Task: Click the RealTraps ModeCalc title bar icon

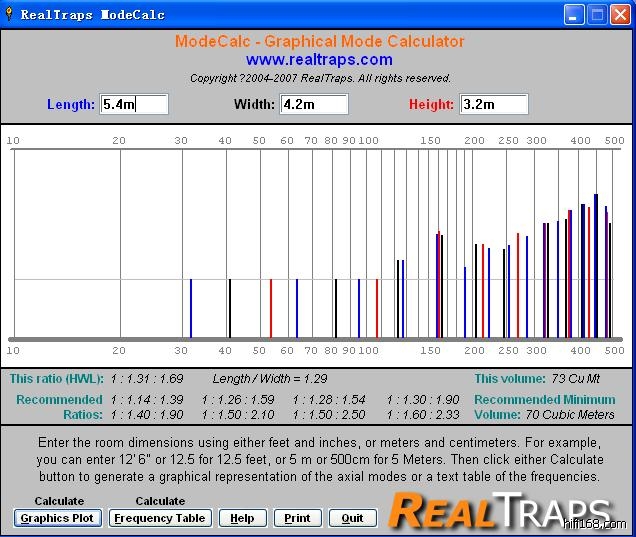Action: (11, 15)
